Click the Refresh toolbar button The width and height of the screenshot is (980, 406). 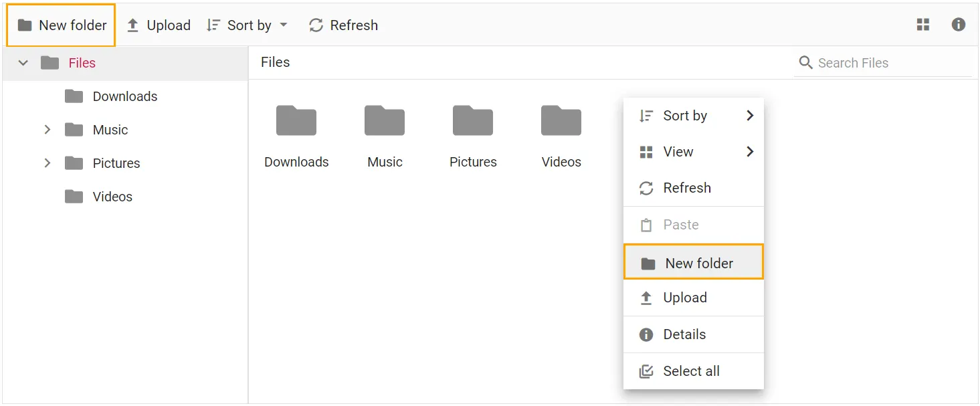pos(343,25)
